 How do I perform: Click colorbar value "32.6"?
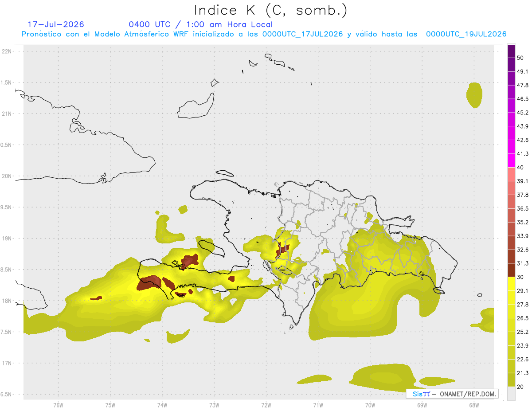(x=522, y=250)
